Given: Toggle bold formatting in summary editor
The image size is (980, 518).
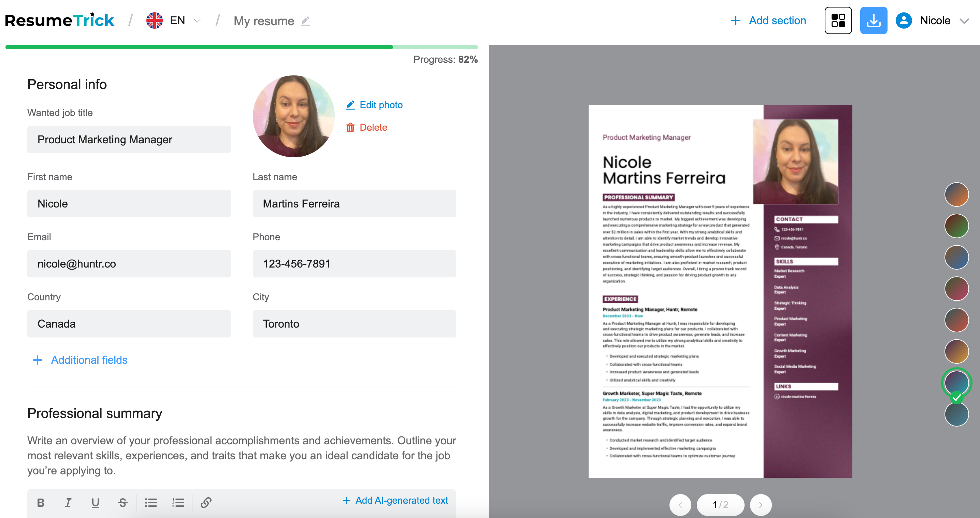Looking at the screenshot, I should [41, 502].
